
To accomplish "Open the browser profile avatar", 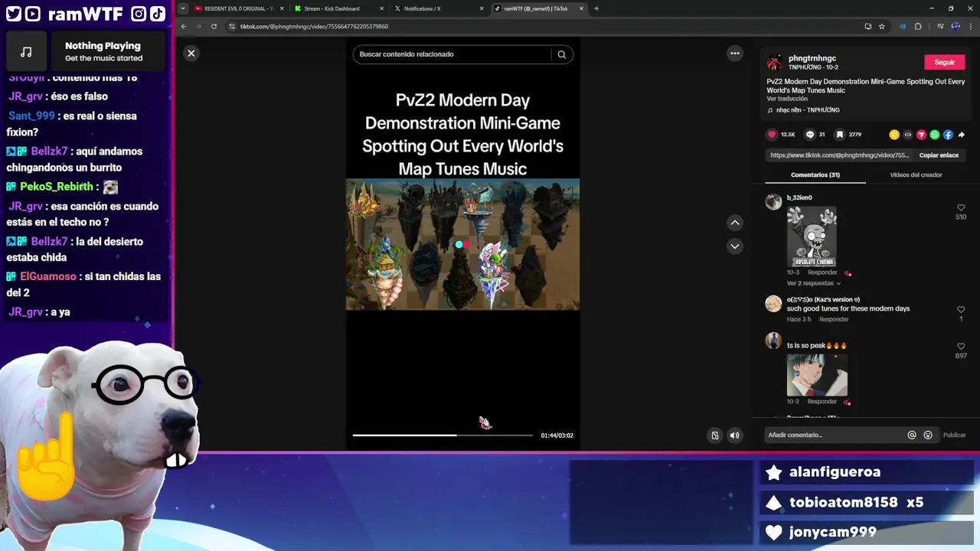I will (x=955, y=26).
